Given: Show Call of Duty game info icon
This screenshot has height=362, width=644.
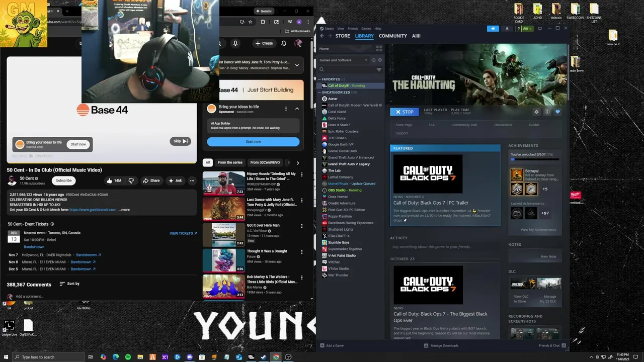Looking at the screenshot, I should point(547,112).
